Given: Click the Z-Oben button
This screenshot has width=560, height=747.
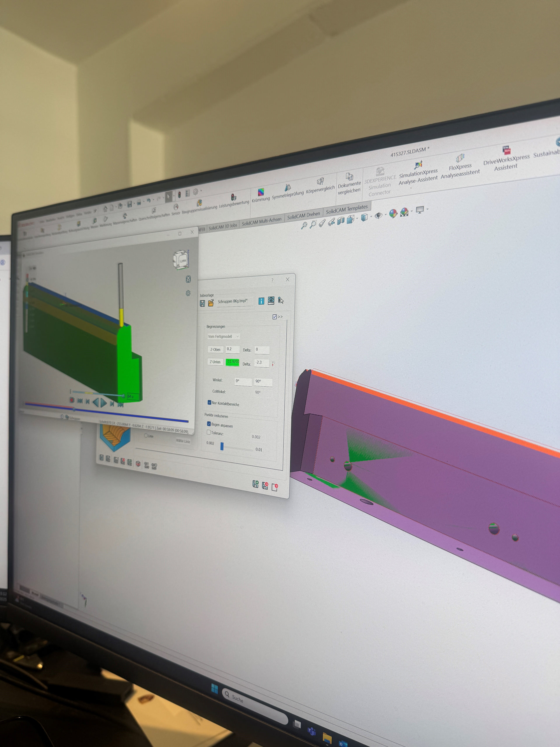Looking at the screenshot, I should coord(215,350).
